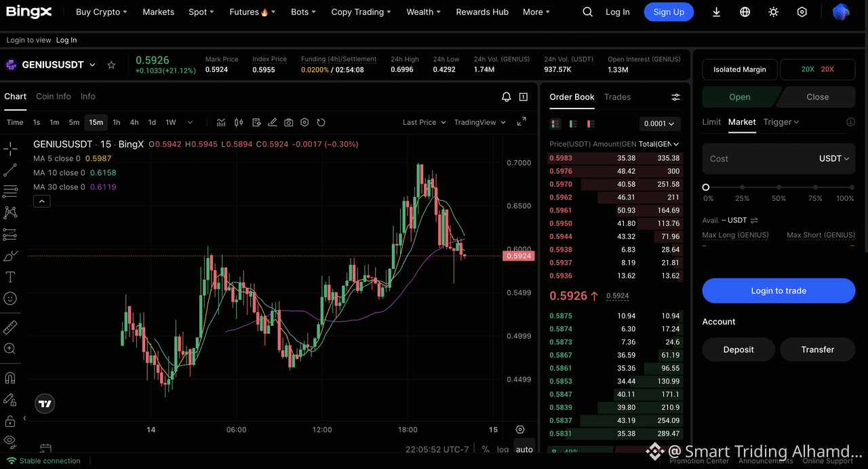Switch to the Coin Info tab
The height and width of the screenshot is (469, 868).
tap(54, 96)
